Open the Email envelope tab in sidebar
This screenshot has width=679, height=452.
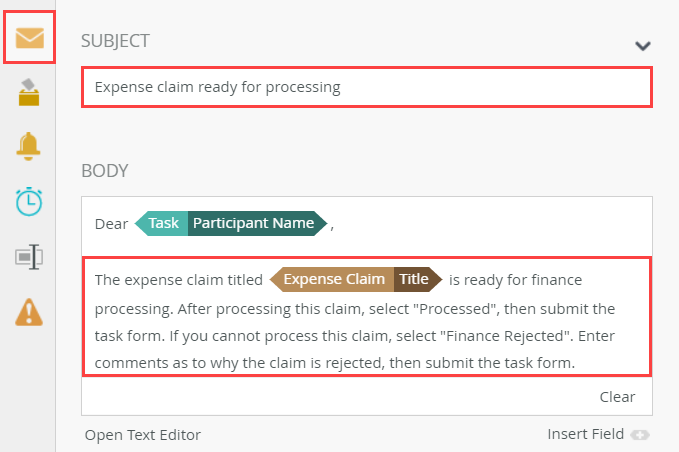(x=29, y=38)
